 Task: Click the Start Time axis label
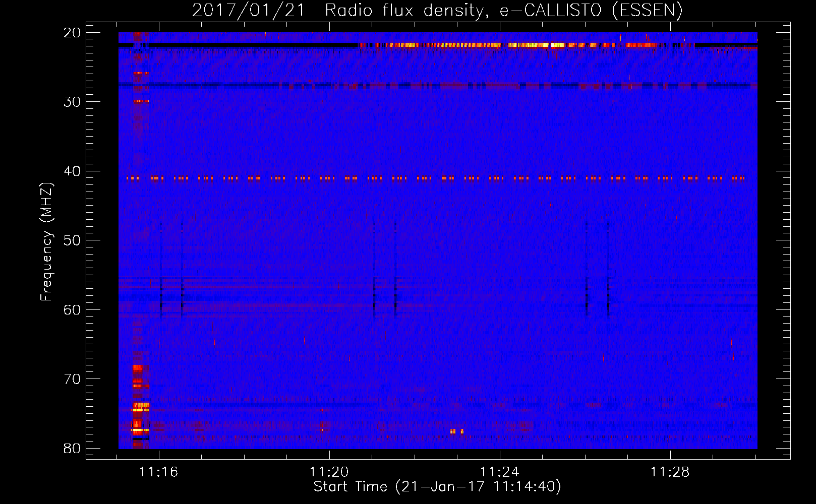click(x=437, y=487)
